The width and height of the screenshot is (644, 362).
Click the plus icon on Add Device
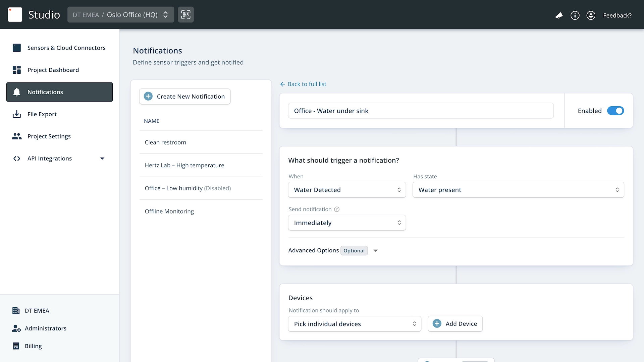click(x=437, y=323)
